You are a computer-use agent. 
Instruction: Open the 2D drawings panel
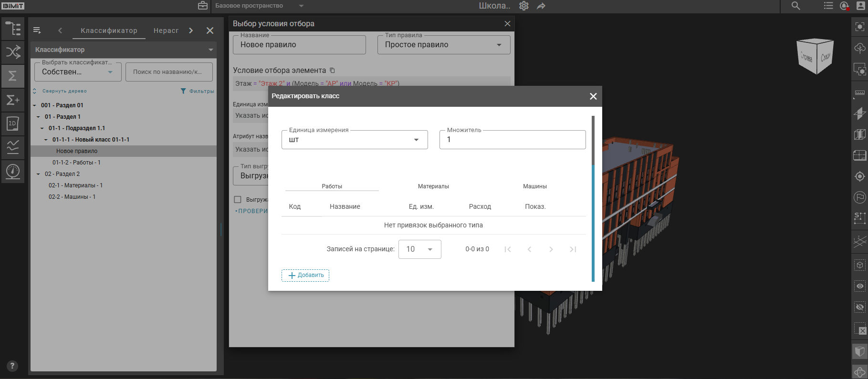[13, 123]
